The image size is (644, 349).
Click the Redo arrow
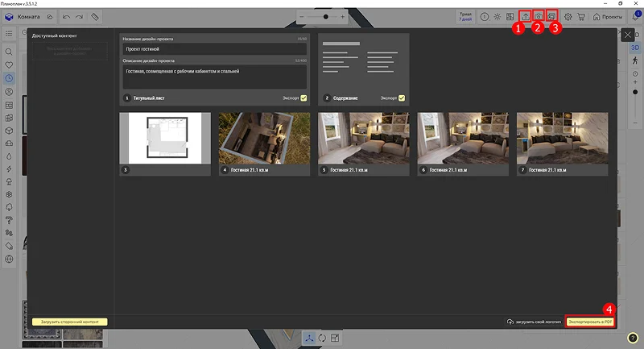click(79, 17)
